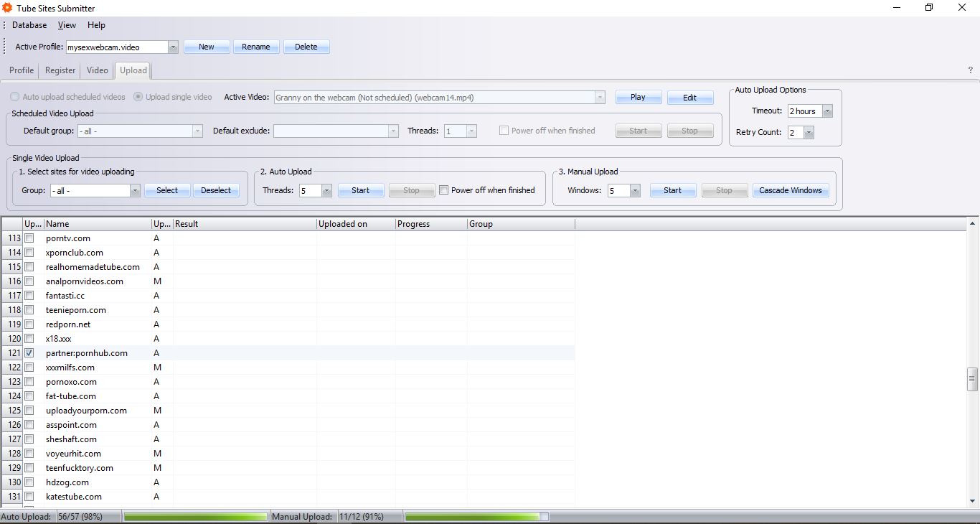This screenshot has height=524, width=980.
Task: Switch to the Register tab
Action: [60, 70]
